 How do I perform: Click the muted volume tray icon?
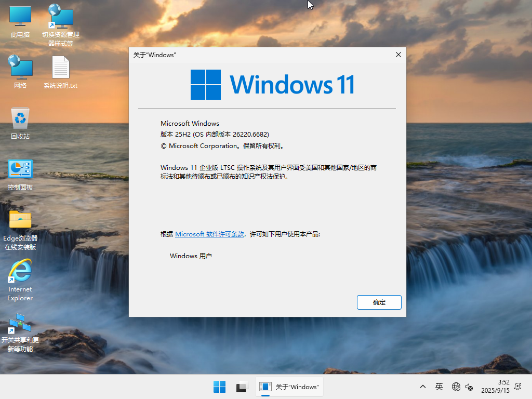pyautogui.click(x=469, y=387)
